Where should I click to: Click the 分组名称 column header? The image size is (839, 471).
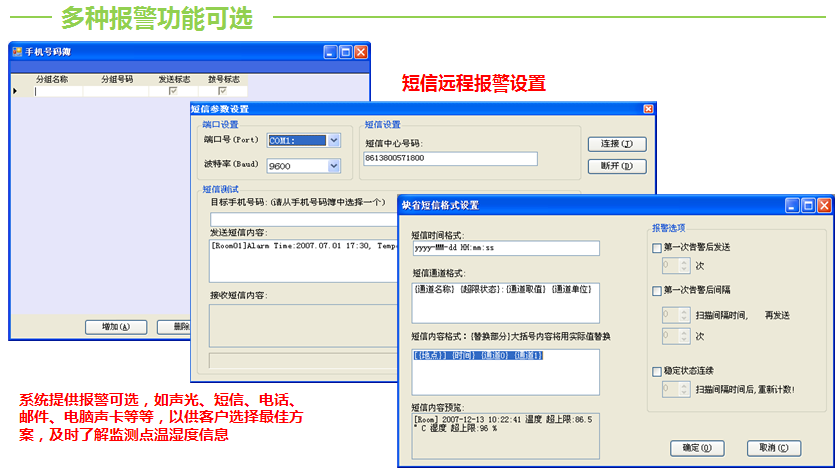click(x=51, y=79)
